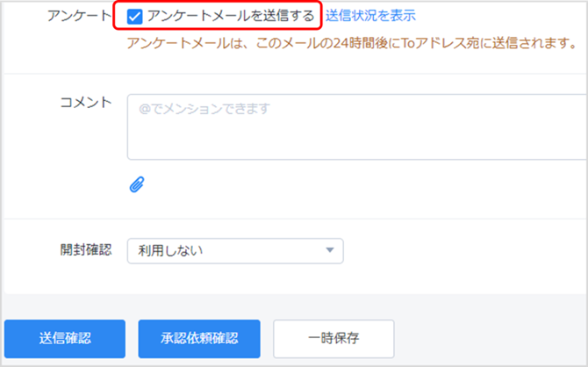Click the orange 24時間後 survey notice text

point(351,43)
